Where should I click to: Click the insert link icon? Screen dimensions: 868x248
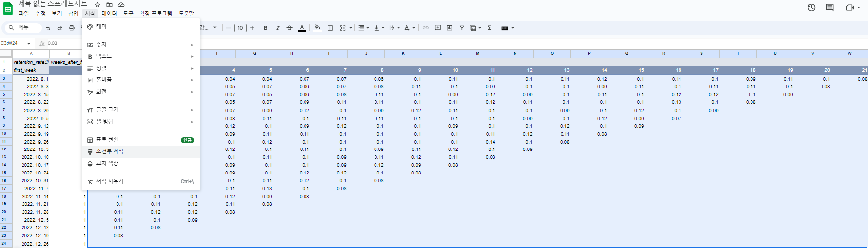click(426, 28)
